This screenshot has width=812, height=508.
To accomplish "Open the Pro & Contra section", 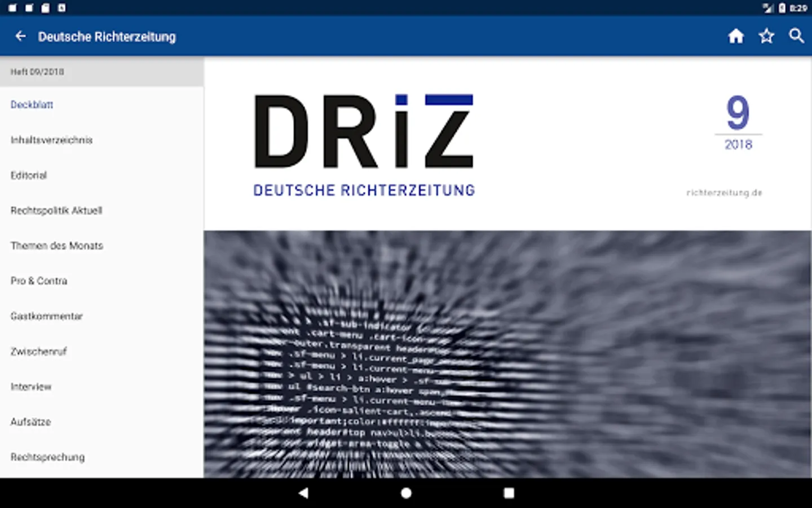I will (x=101, y=281).
